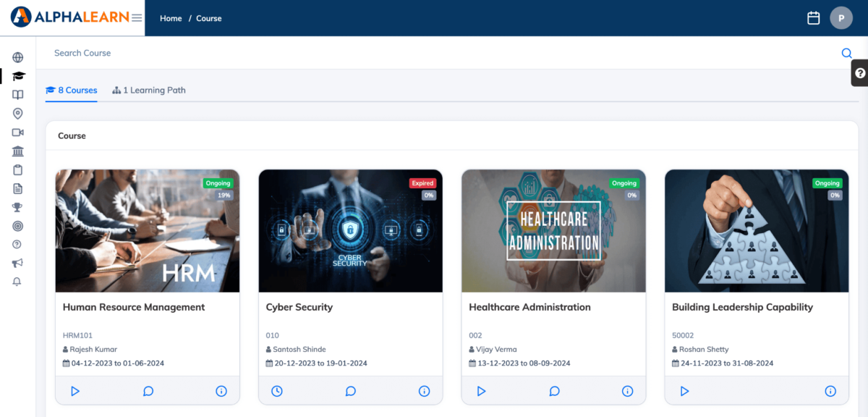Screen dimensions: 868x417
Task: Click Course in the breadcrumb
Action: [x=209, y=18]
